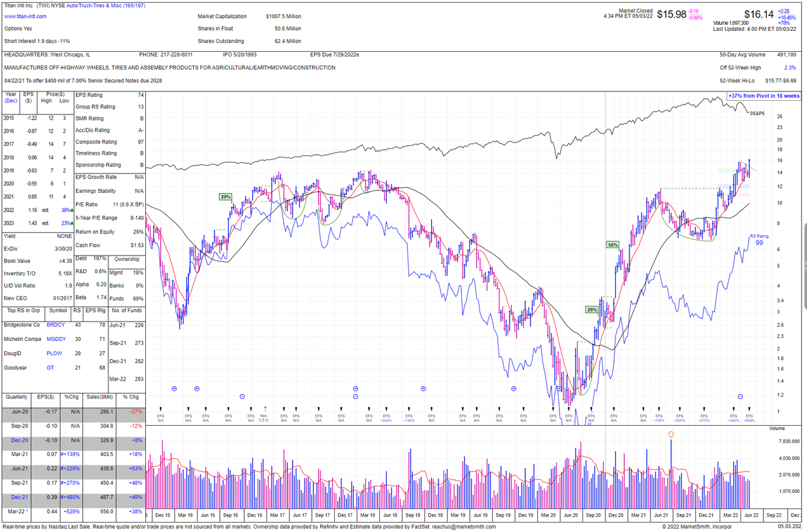
Task: Open the GT symbol link for Goodyear
Action: (50, 368)
